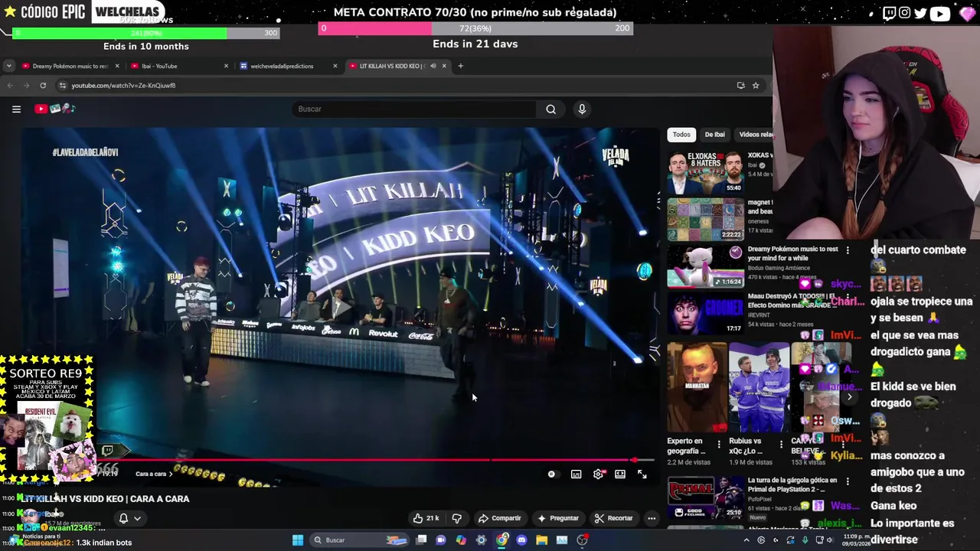Open the ELXOKAS 8 HATERS video thumbnail
Viewport: 980px width, 551px height.
pyautogui.click(x=705, y=173)
